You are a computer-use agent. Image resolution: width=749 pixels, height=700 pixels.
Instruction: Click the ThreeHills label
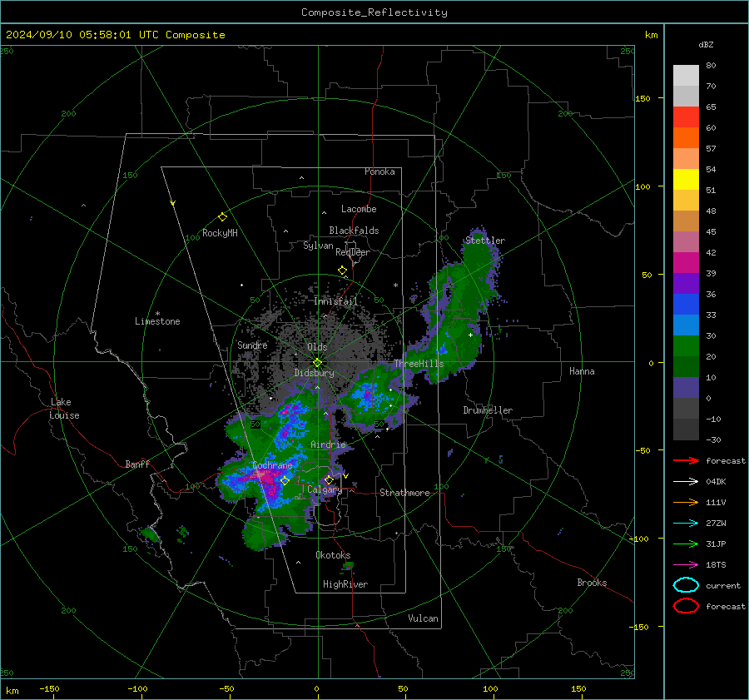coord(419,364)
